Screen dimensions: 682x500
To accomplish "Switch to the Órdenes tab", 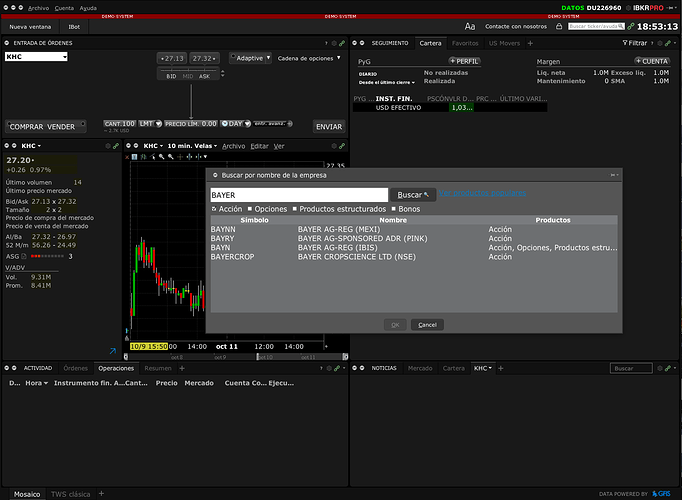I will click(76, 368).
